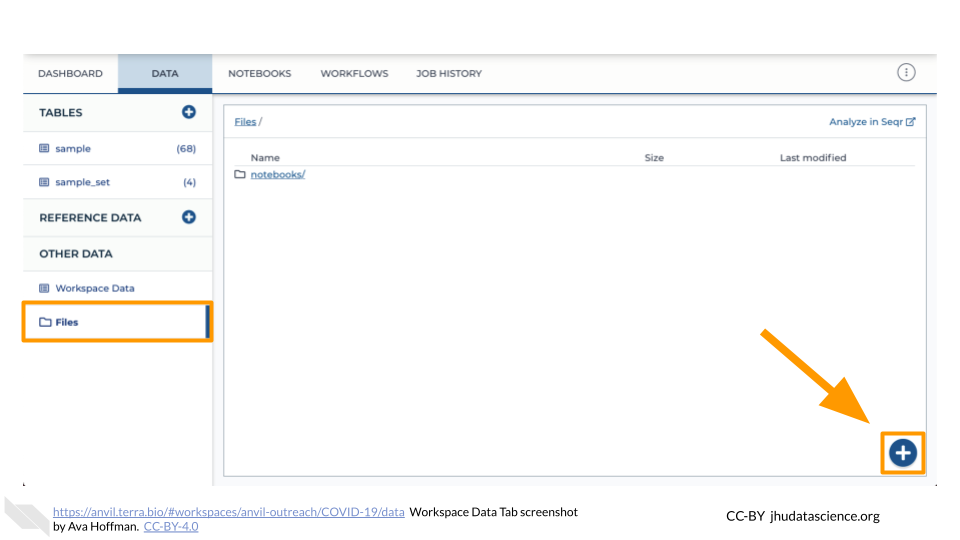The width and height of the screenshot is (960, 540).
Task: Go to the WORKFLOWS tab
Action: pyautogui.click(x=354, y=73)
